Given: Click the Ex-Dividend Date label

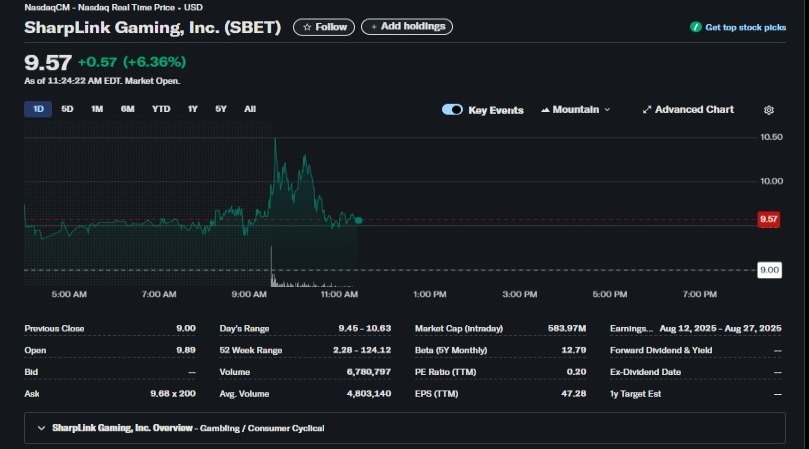Looking at the screenshot, I should point(645,372).
